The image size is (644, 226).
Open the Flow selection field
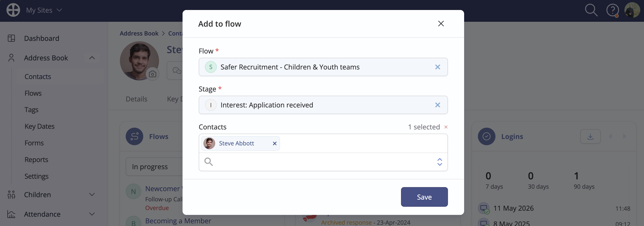(323, 67)
